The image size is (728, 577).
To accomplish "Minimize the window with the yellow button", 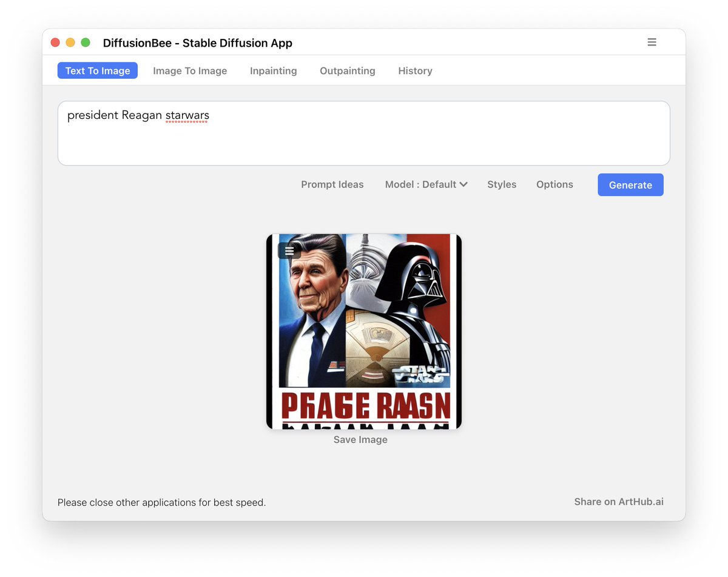I will 70,42.
